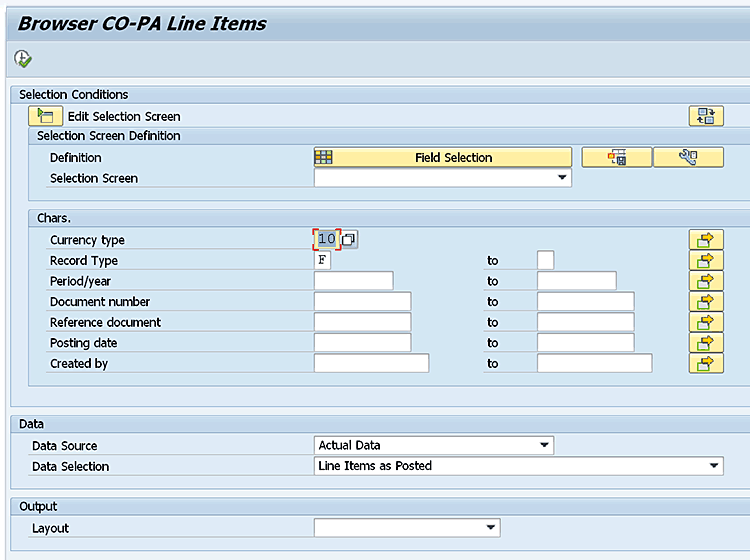Screen dimensions: 750x560
Task: Click the multiple selection arrow for Created by
Action: 706,363
